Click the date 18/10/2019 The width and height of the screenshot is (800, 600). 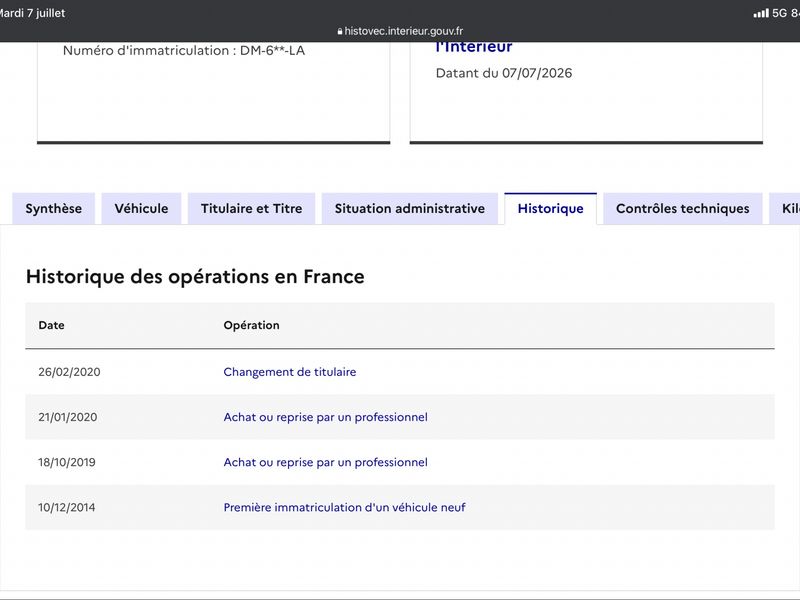(67, 462)
